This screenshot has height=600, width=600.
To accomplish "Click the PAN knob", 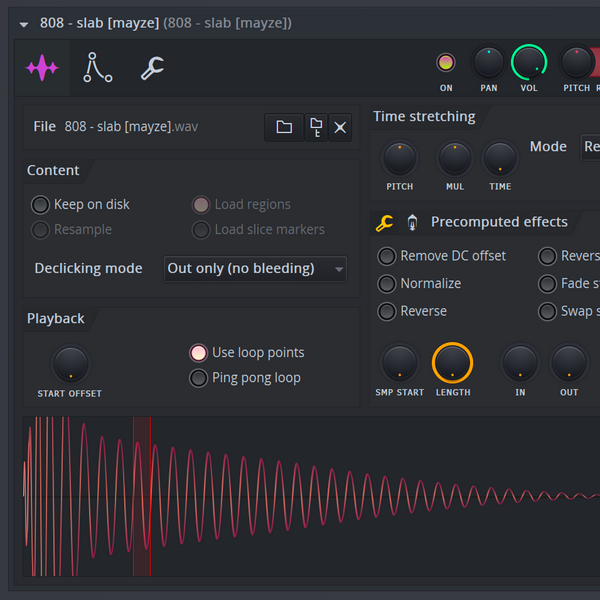I will point(489,62).
